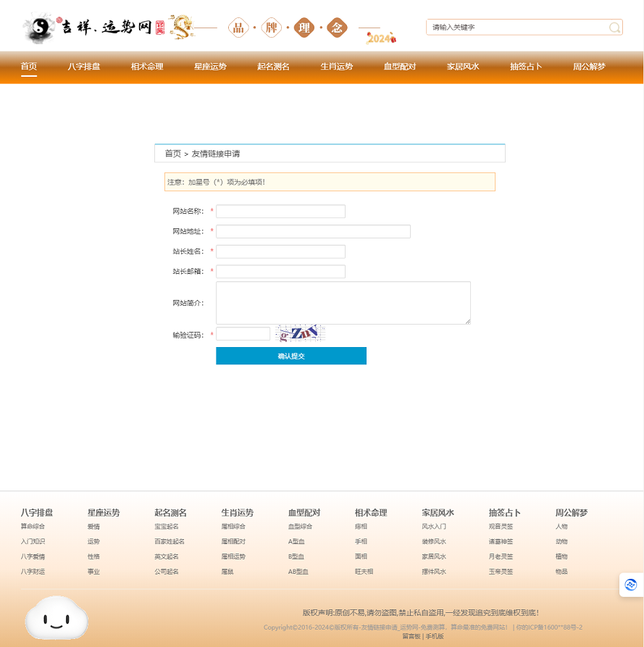Open the 爱情 footer link

(93, 527)
